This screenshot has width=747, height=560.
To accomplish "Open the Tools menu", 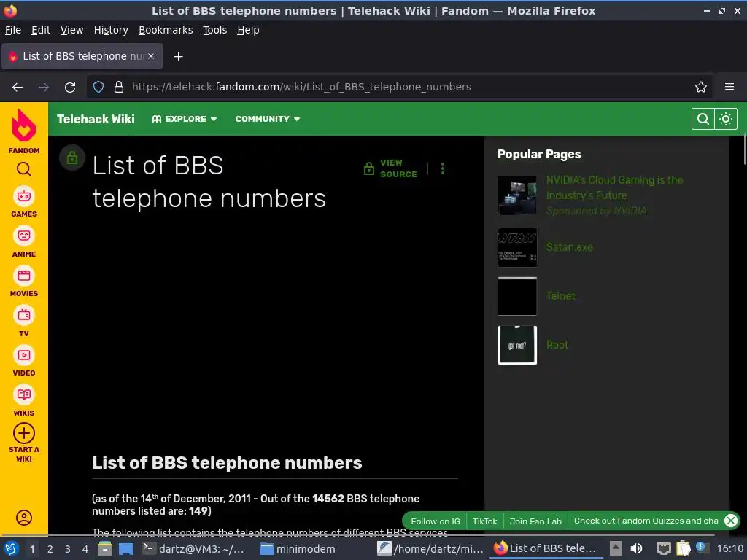I will [x=215, y=30].
